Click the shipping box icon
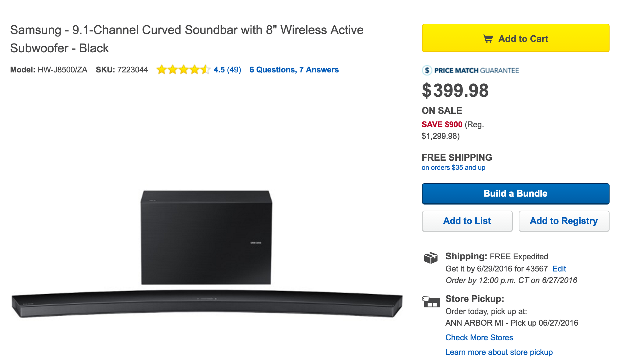Image resolution: width=626 pixels, height=364 pixels. [431, 258]
